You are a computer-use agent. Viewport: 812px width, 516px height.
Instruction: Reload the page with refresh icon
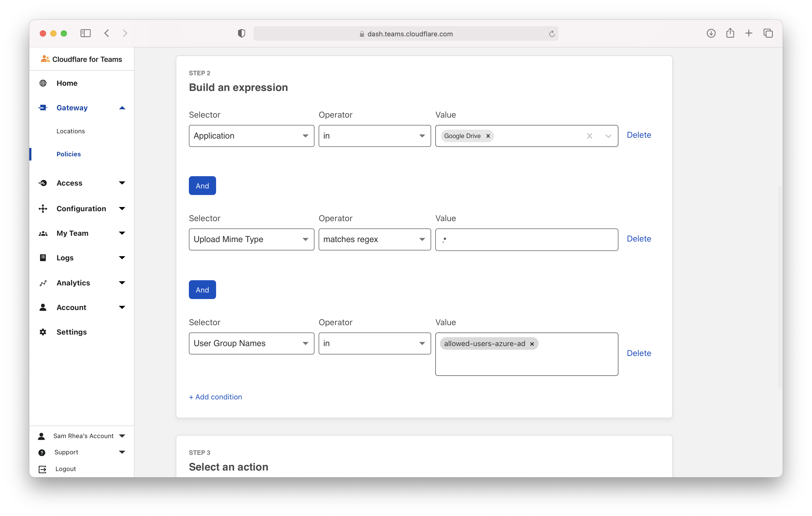pyautogui.click(x=552, y=34)
